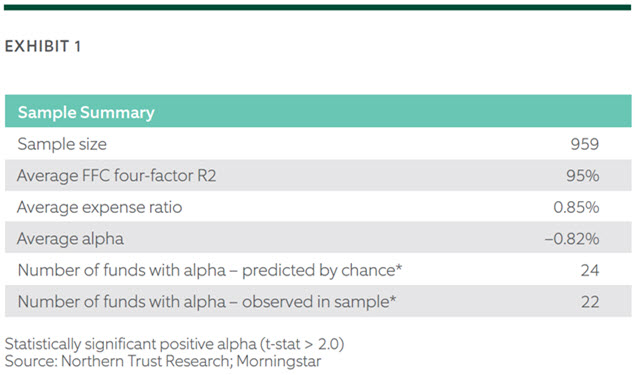Select the Sample Summary table header
The height and width of the screenshot is (375, 640).
point(318,111)
